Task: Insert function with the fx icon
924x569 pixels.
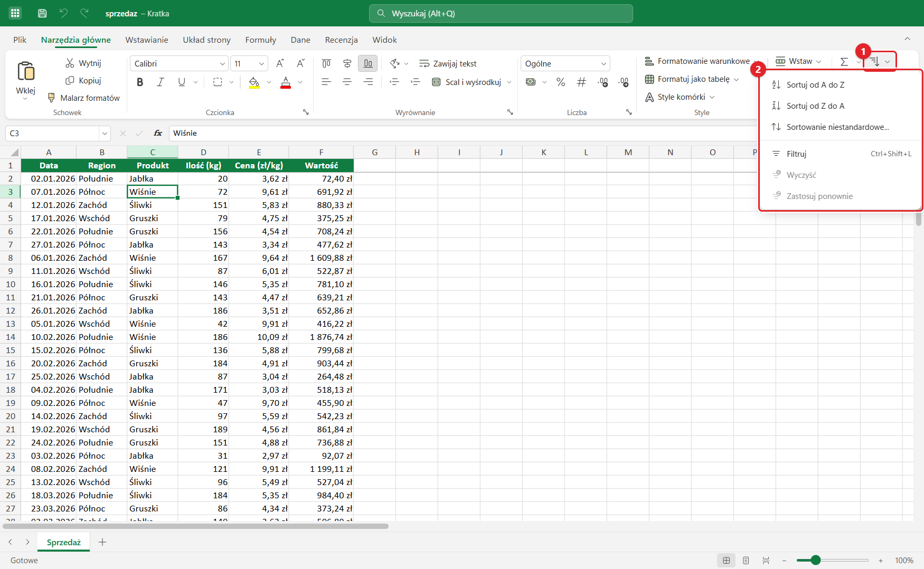Action: coord(158,134)
